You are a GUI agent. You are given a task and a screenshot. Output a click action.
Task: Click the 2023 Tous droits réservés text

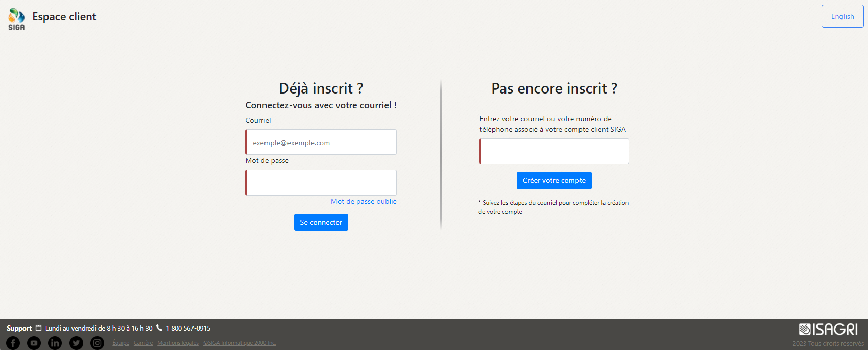pos(828,343)
